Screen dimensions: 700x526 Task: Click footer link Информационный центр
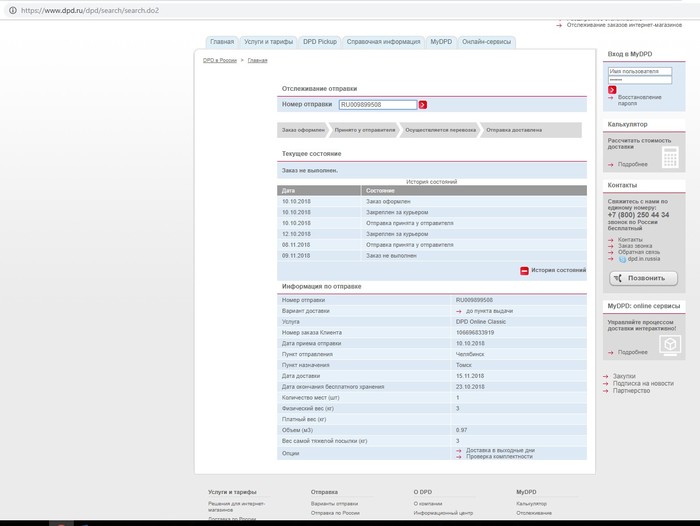coord(443,513)
